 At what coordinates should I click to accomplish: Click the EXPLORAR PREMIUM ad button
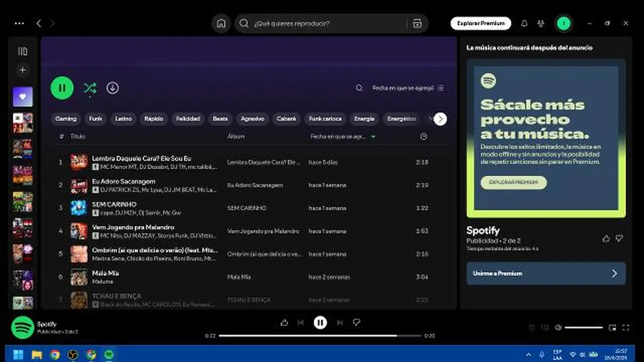tap(513, 182)
